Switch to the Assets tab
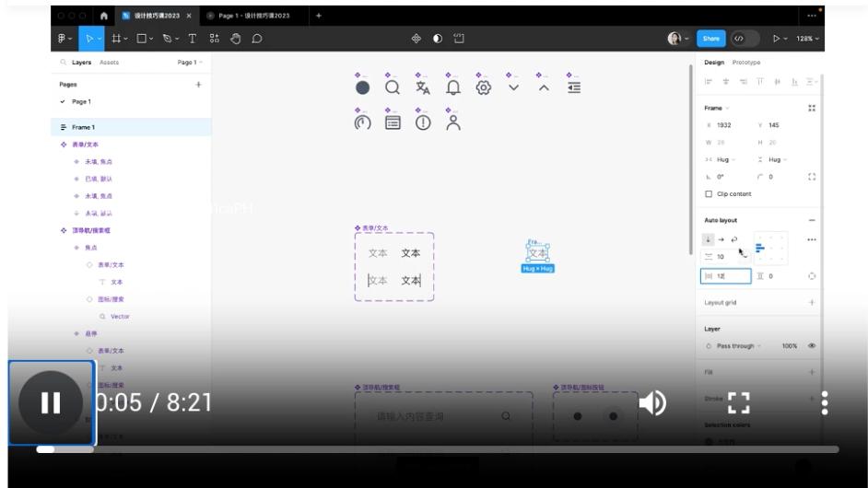Viewport: 868px width, 488px height. [109, 62]
